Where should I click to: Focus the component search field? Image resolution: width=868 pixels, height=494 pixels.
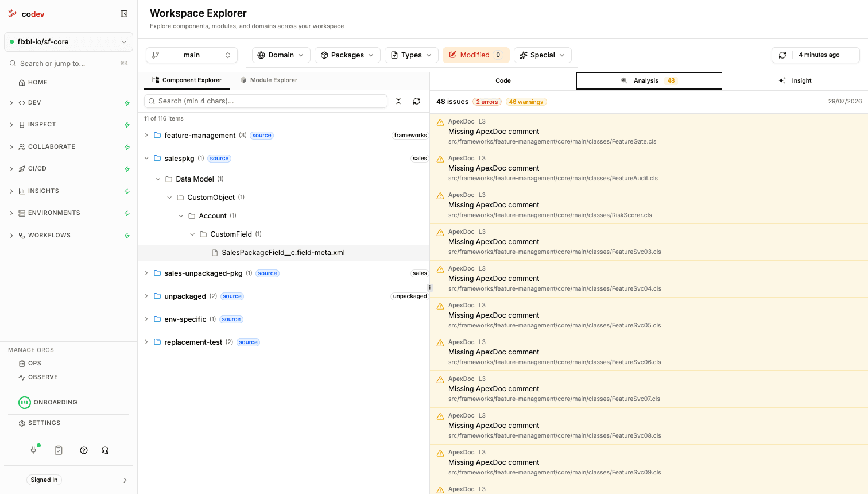point(266,101)
